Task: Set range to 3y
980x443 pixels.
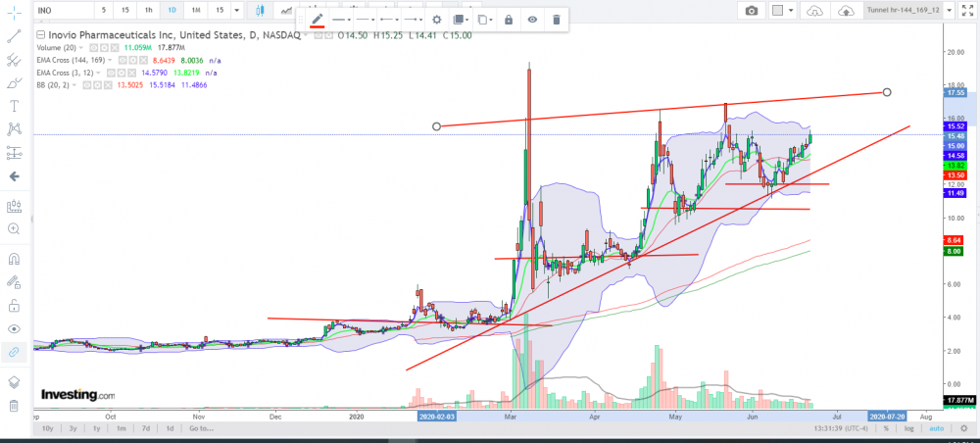Action: [x=73, y=428]
